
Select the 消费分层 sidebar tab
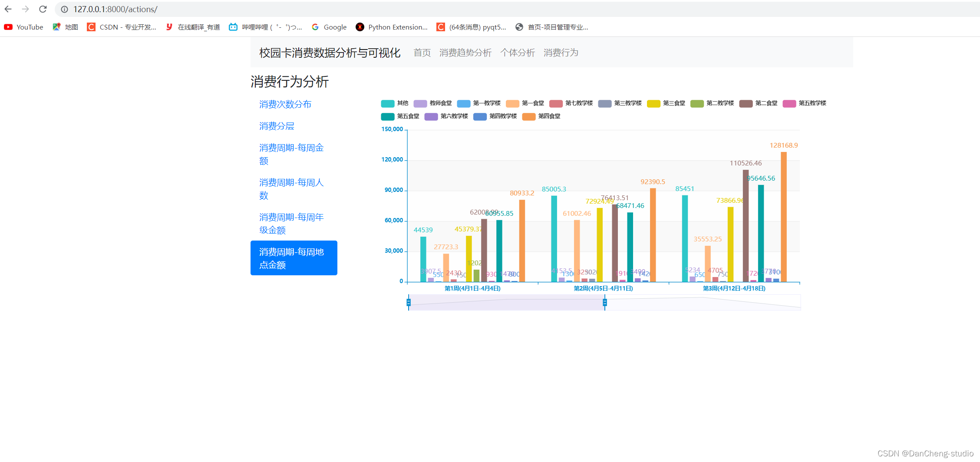pos(294,126)
